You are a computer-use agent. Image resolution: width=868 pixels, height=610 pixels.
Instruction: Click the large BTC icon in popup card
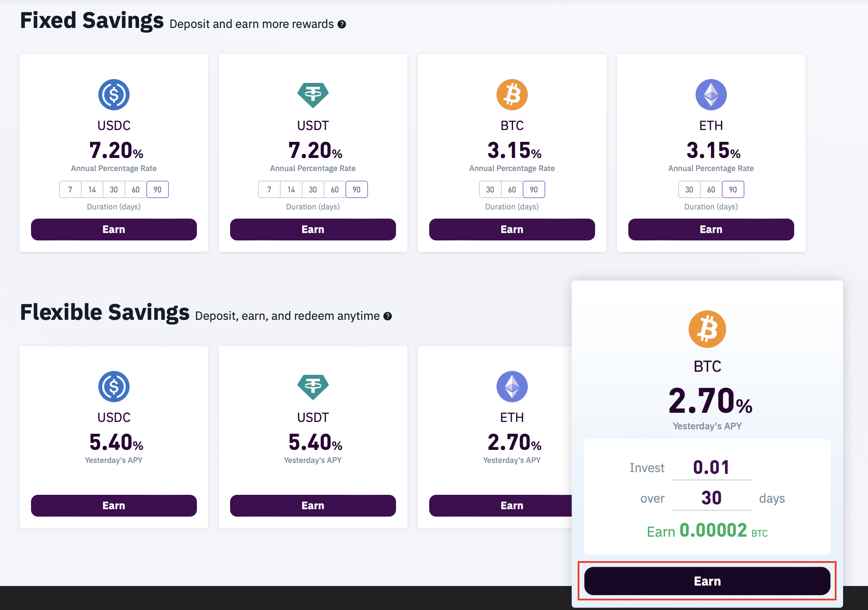coord(707,329)
